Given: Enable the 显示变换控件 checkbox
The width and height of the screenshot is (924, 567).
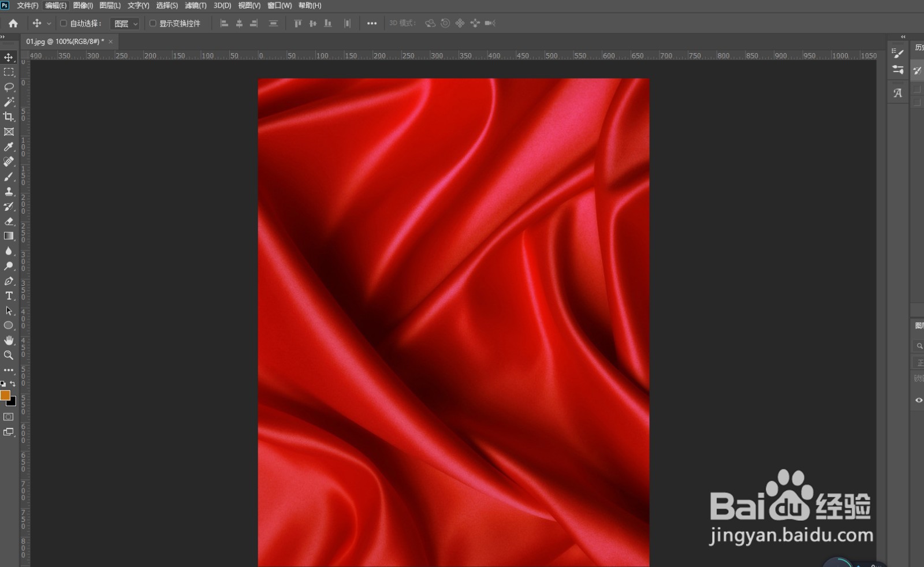Looking at the screenshot, I should pos(153,24).
